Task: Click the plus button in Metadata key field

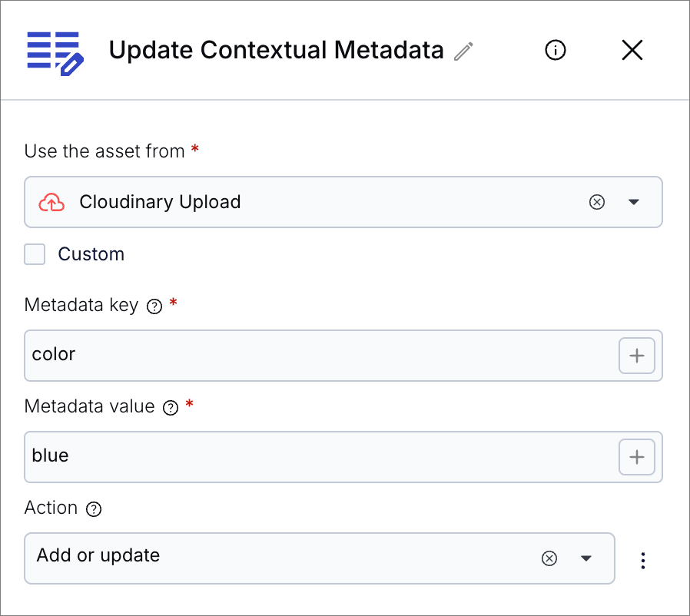Action: [x=637, y=356]
